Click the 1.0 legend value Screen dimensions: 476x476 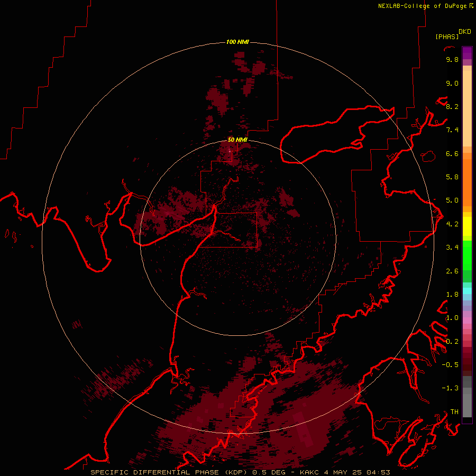pyautogui.click(x=452, y=318)
